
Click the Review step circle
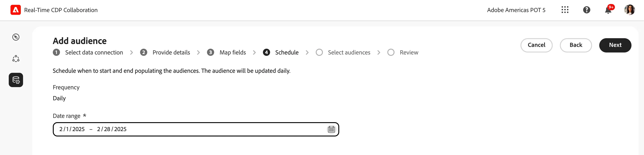coord(391,52)
